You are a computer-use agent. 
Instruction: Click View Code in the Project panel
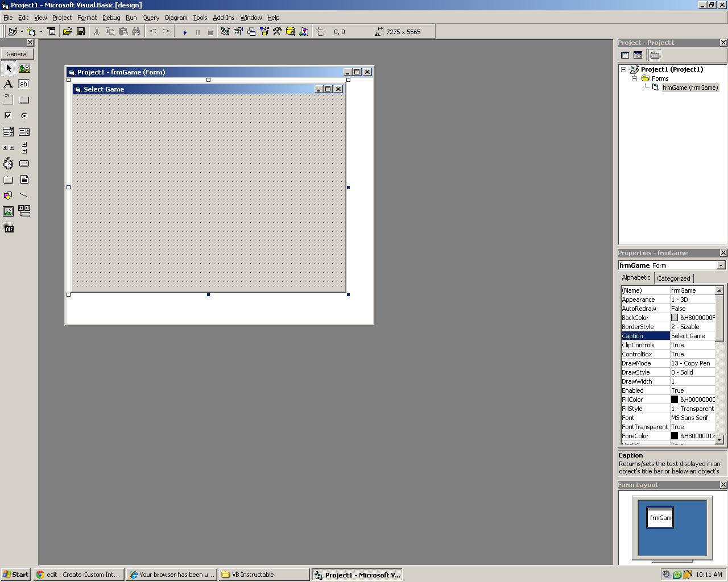click(625, 55)
